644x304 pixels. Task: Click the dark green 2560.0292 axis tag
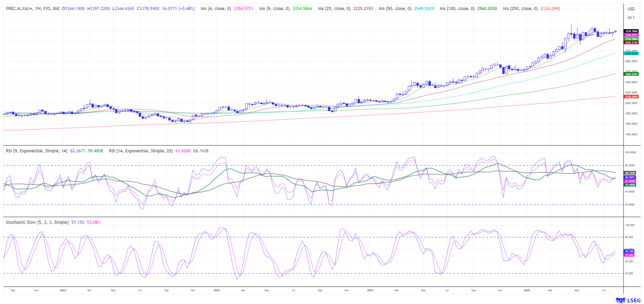[x=631, y=74]
